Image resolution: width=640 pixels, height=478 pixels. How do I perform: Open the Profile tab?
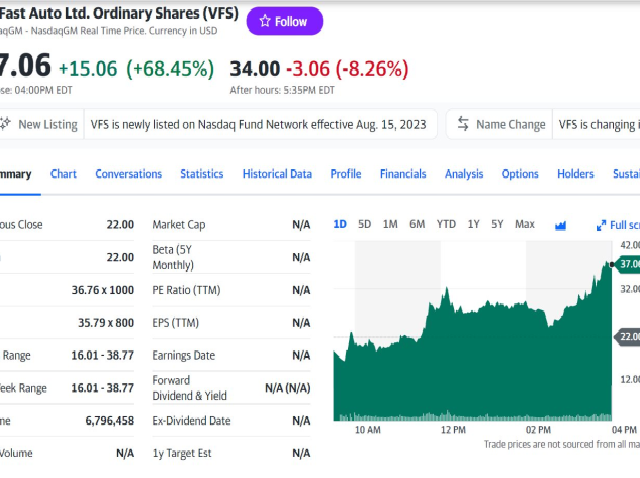pos(345,174)
